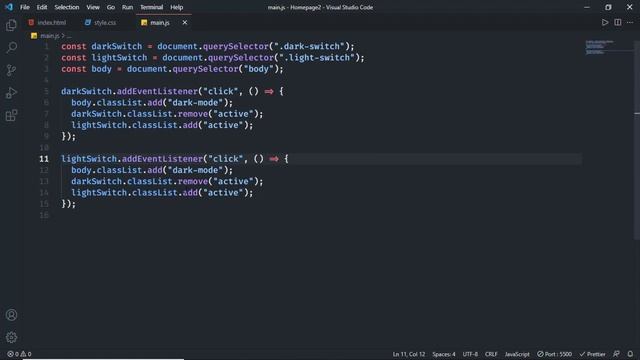Click the VS Code logo icon
The width and height of the screenshot is (640, 360).
tap(9, 7)
